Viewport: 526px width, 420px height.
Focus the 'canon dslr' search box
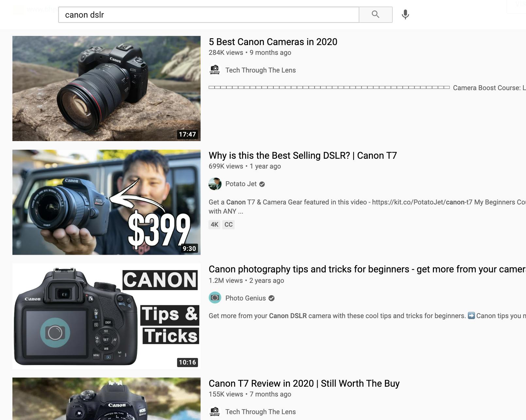208,15
